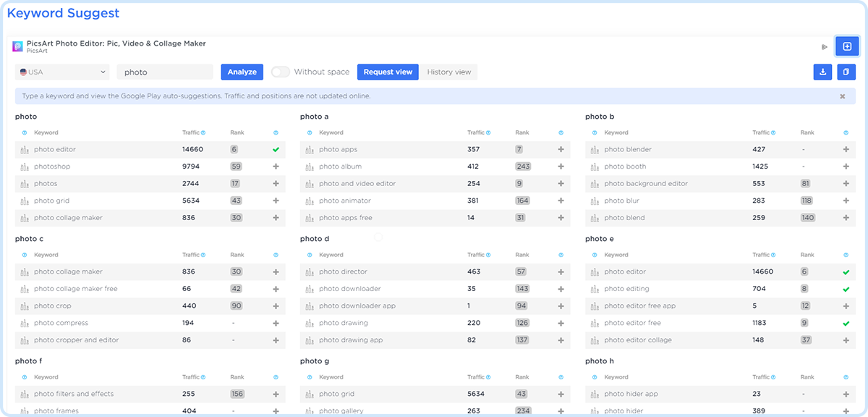Uncheck the tracked 'photo editing' green checkmark

846,289
